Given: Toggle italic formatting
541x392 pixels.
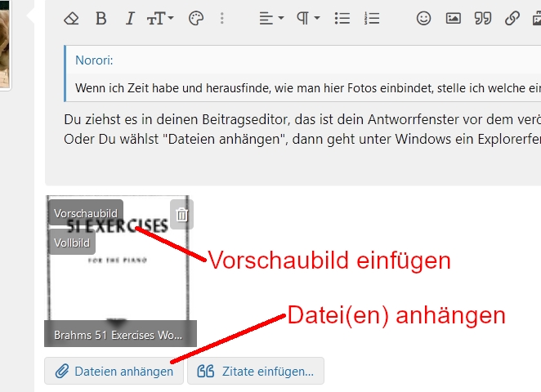Looking at the screenshot, I should click(130, 18).
